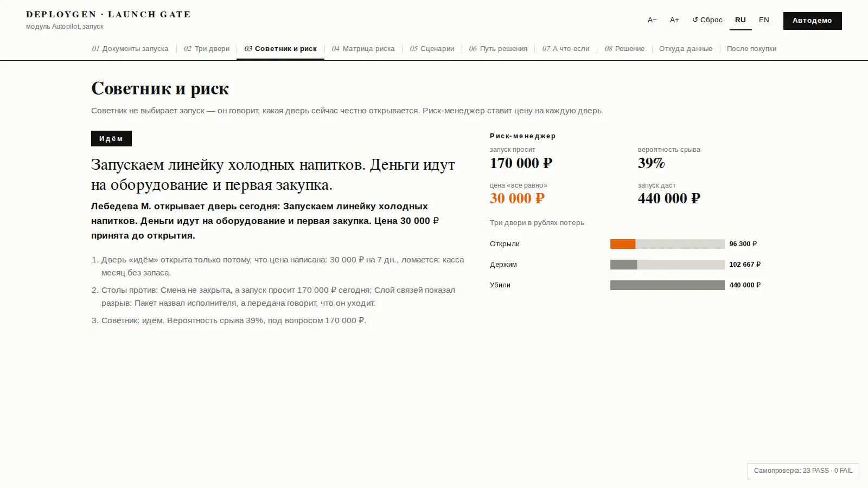Reset settings via Сброс button
This screenshot has width=868, height=488.
(707, 20)
